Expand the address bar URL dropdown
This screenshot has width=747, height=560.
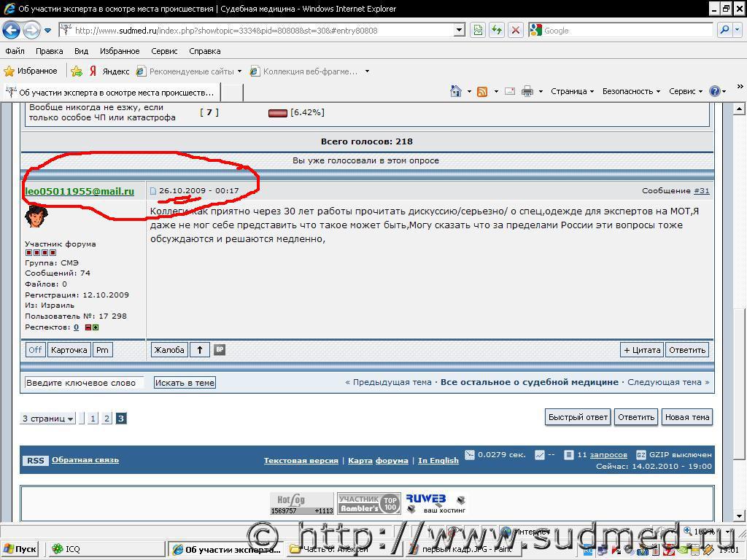(x=459, y=30)
